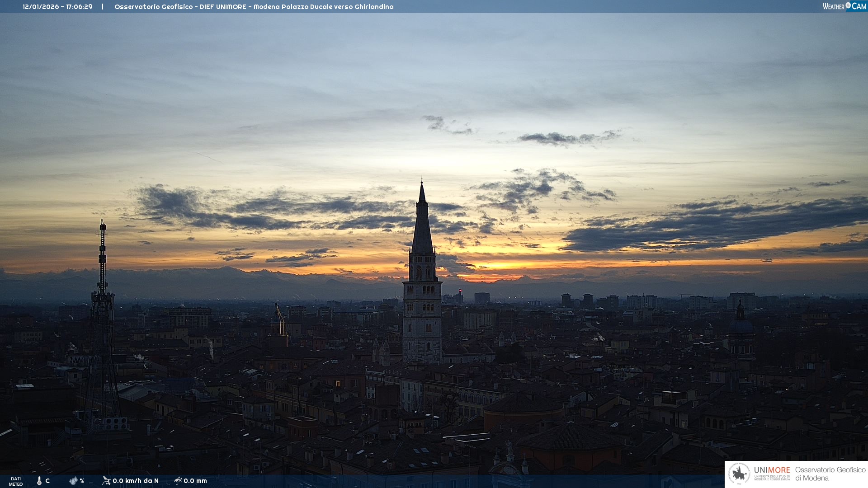Image resolution: width=868 pixels, height=488 pixels.
Task: Click the humidity percent unit label
Action: [x=82, y=481]
